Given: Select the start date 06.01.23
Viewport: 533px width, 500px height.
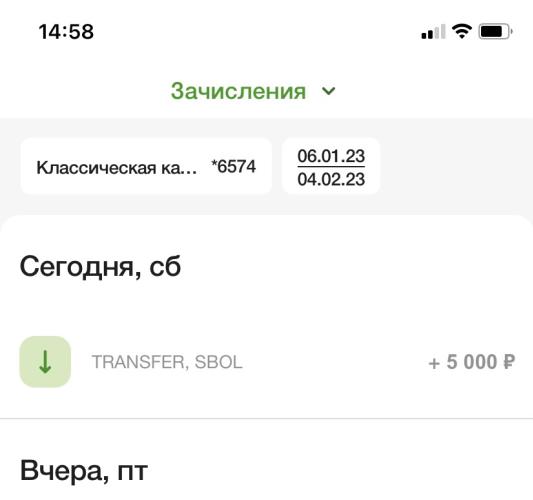Looking at the screenshot, I should 331,156.
